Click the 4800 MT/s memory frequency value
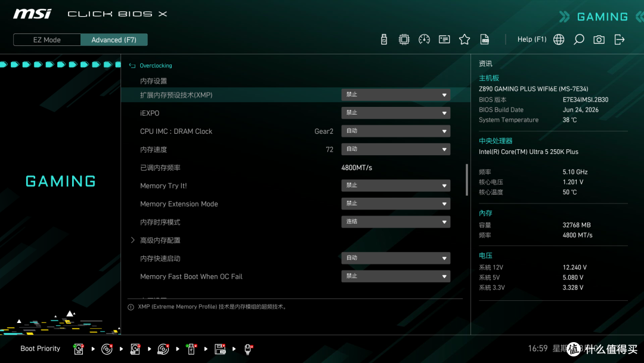The width and height of the screenshot is (644, 363). pyautogui.click(x=577, y=235)
